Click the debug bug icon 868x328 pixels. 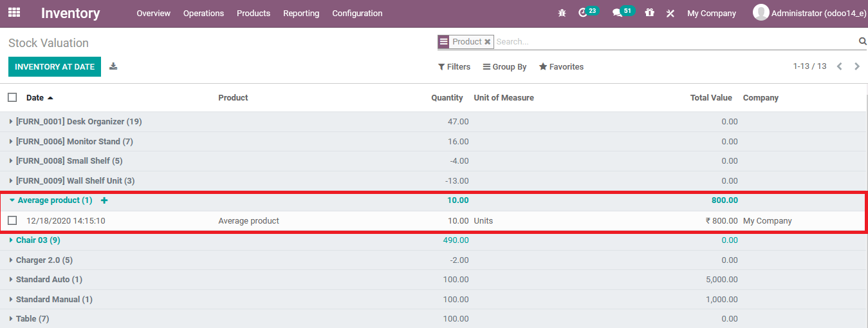point(562,13)
